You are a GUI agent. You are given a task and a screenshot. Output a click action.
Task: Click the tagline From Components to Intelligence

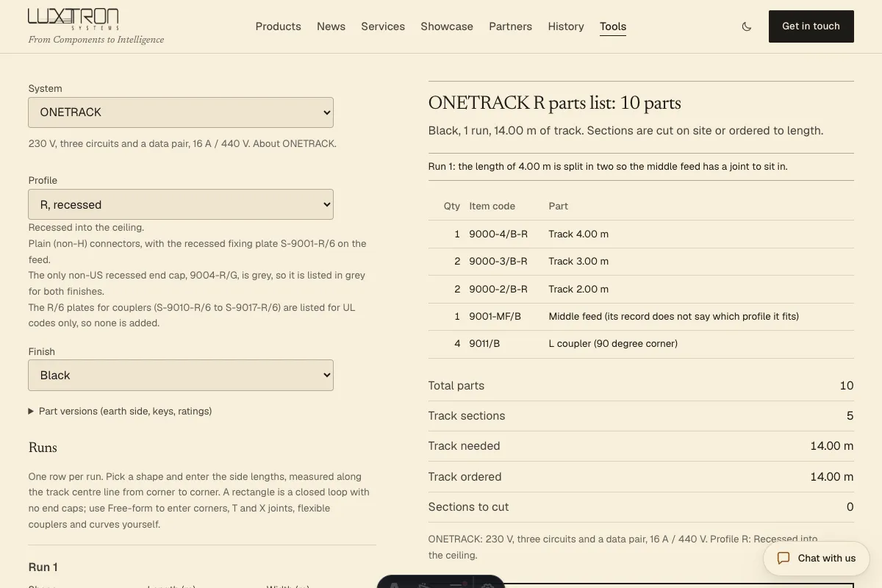[x=96, y=40]
